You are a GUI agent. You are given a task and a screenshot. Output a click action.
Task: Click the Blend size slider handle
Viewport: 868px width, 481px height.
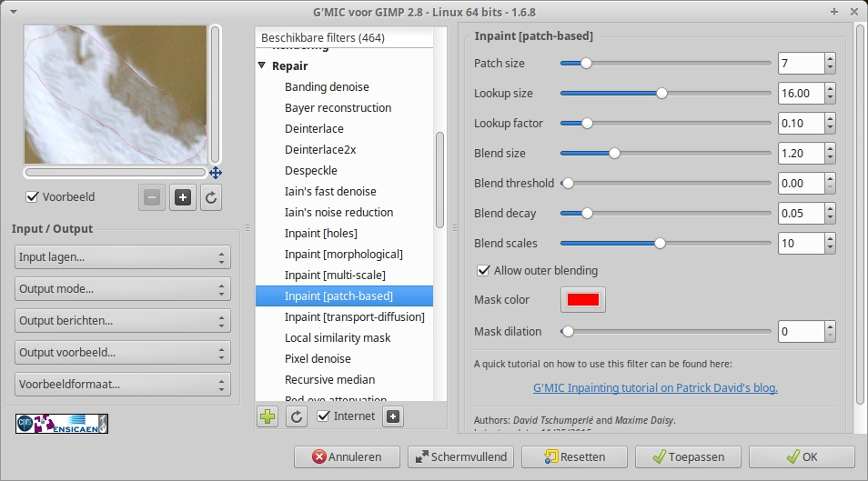[614, 153]
